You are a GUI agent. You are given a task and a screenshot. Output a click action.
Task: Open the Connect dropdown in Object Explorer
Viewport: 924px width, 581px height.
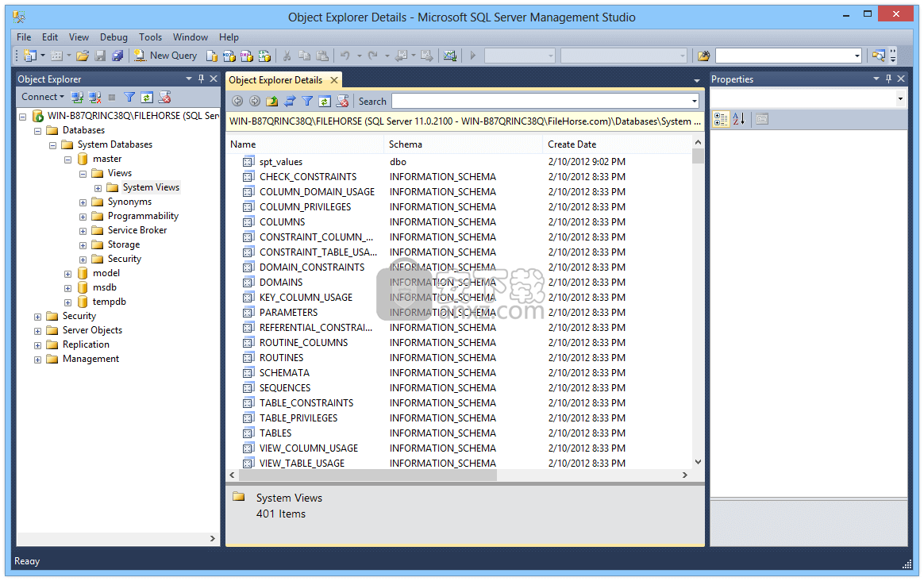42,97
